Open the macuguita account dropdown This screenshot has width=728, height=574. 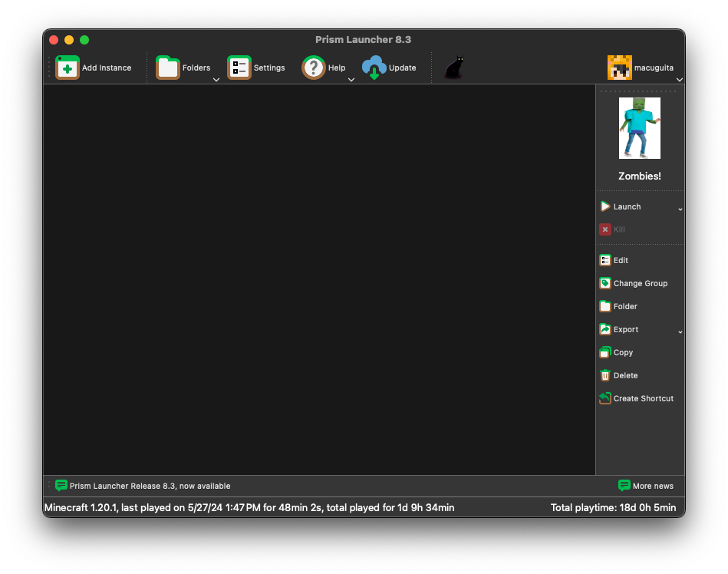coord(679,79)
